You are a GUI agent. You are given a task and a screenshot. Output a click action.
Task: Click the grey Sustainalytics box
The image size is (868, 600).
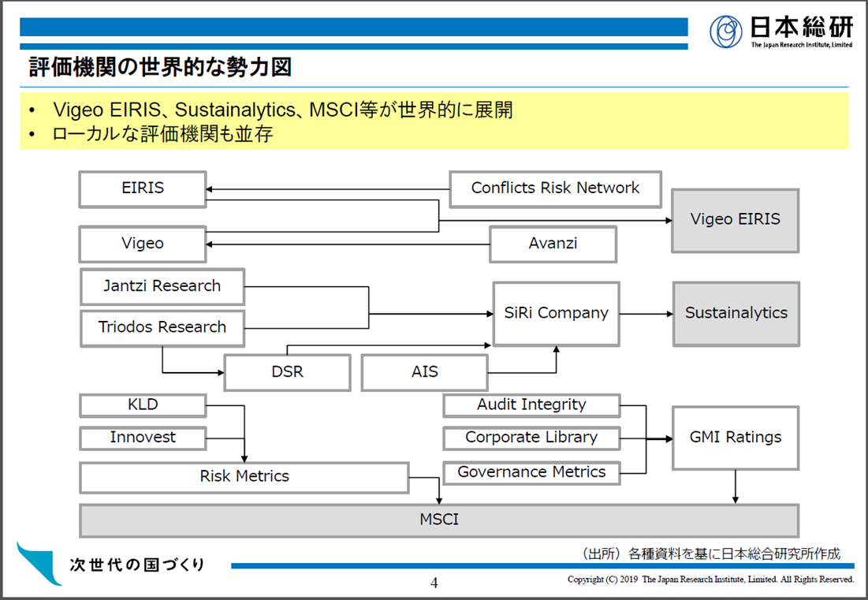tap(736, 313)
